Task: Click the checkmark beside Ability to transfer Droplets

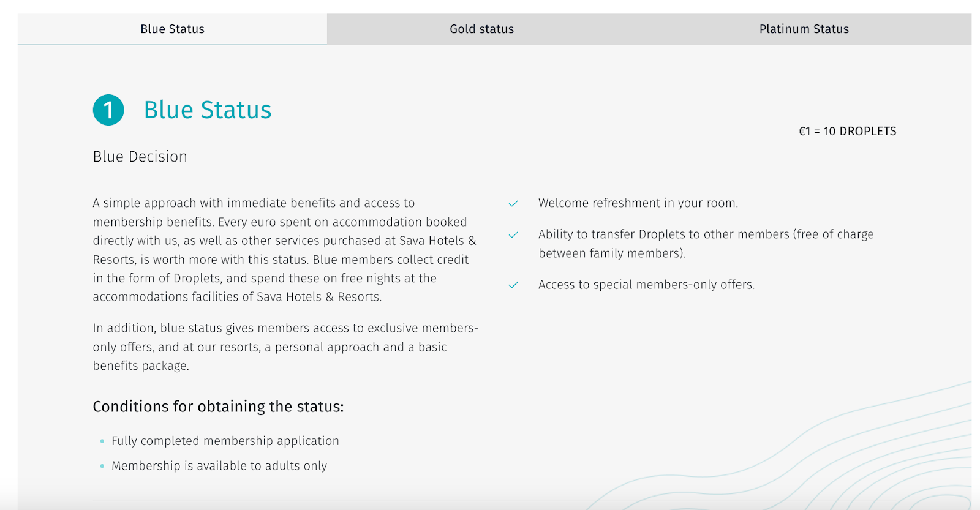Action: [513, 235]
